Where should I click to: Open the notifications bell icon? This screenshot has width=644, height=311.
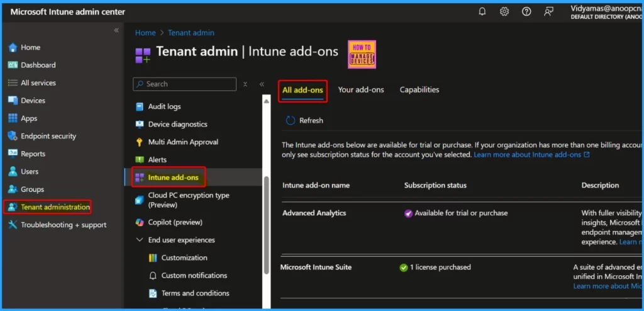[482, 12]
